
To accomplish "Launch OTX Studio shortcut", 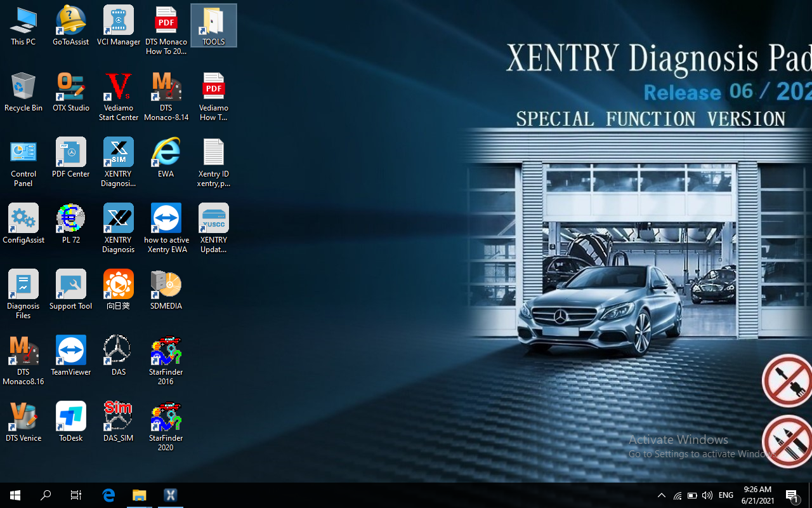I will [x=71, y=91].
